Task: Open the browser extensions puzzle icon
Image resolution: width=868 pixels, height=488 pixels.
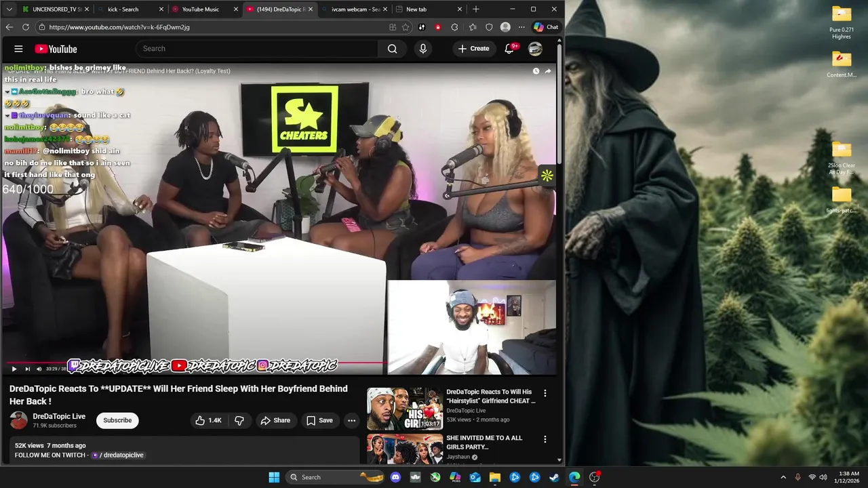Action: point(454,27)
